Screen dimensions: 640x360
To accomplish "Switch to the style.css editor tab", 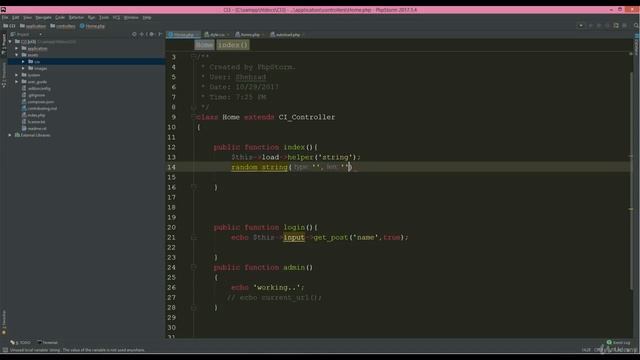I will point(216,35).
